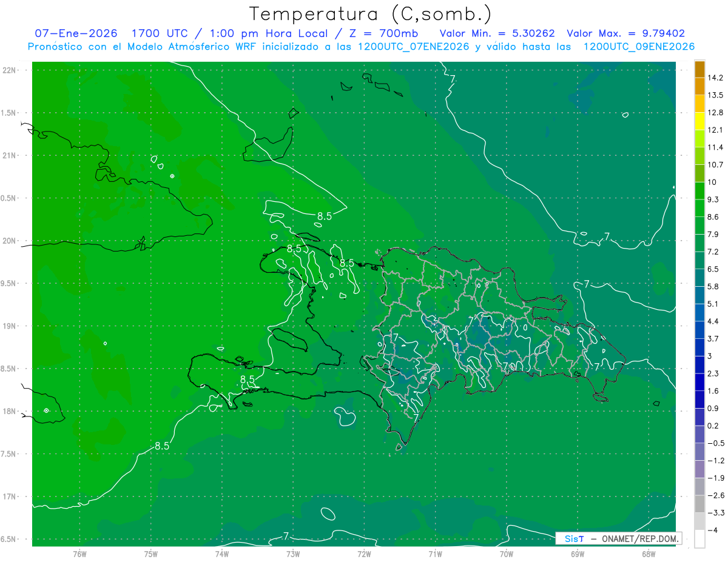This screenshot has height=562, width=728.
Task: Click the "SisT - ONAMET/REP.DOM." credit box
Action: pyautogui.click(x=619, y=539)
